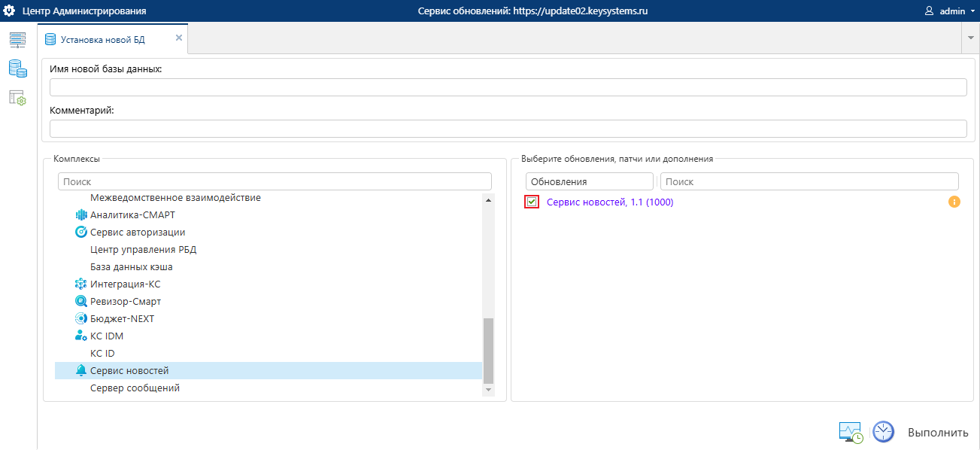Select Бюджет-NEXT complex
Viewport: 980px width, 450px height.
[122, 319]
